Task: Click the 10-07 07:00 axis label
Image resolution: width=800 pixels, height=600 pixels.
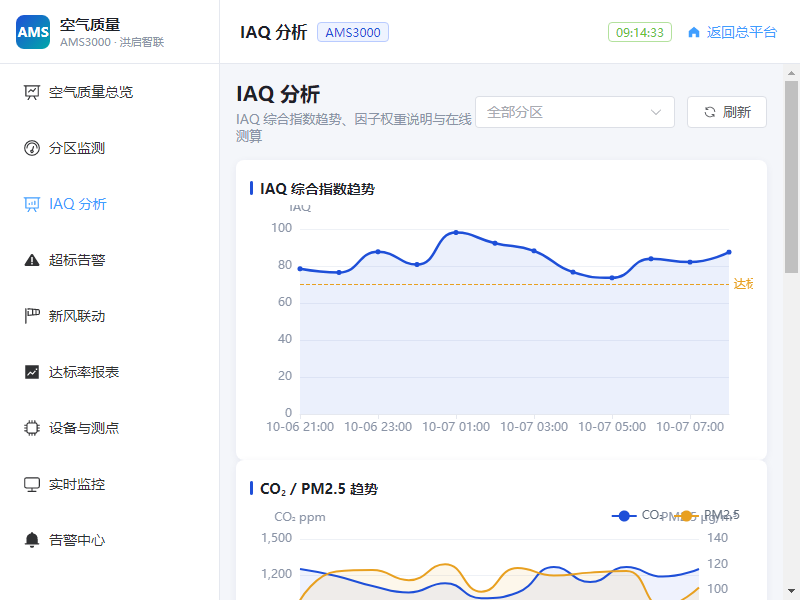Action: tap(690, 427)
